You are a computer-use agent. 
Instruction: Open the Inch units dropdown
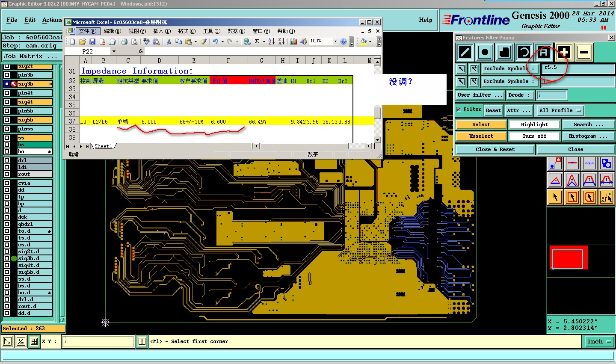click(599, 341)
